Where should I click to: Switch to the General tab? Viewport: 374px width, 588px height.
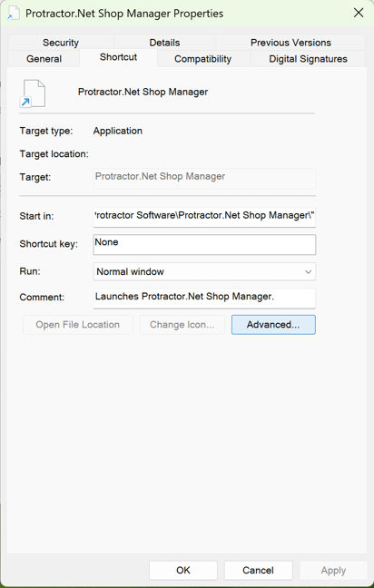pyautogui.click(x=44, y=59)
